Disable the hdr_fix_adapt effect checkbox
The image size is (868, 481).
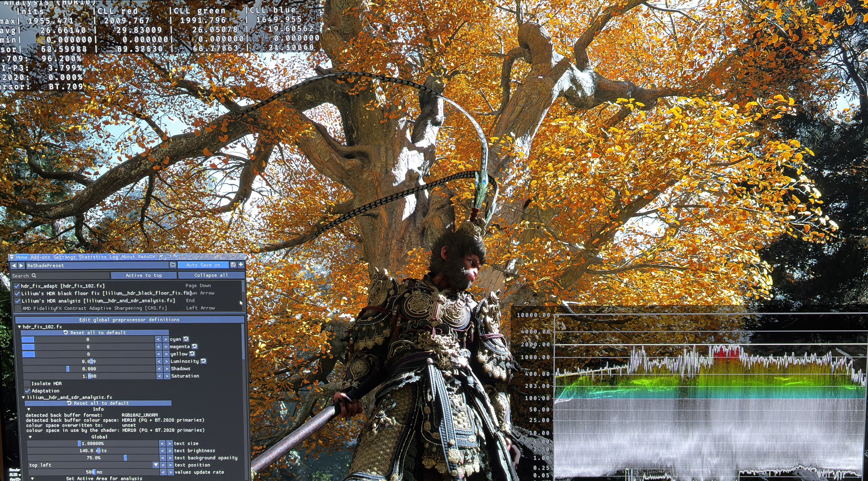point(17,286)
